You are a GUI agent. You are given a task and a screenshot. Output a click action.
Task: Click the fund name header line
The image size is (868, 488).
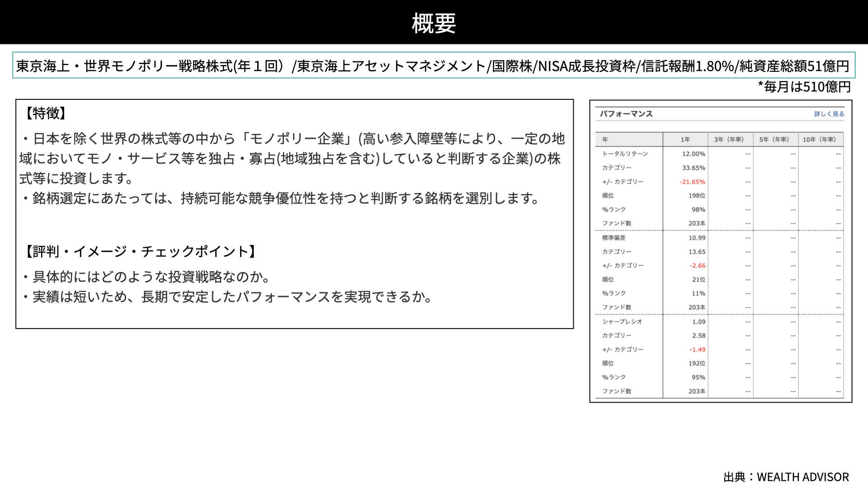434,66
